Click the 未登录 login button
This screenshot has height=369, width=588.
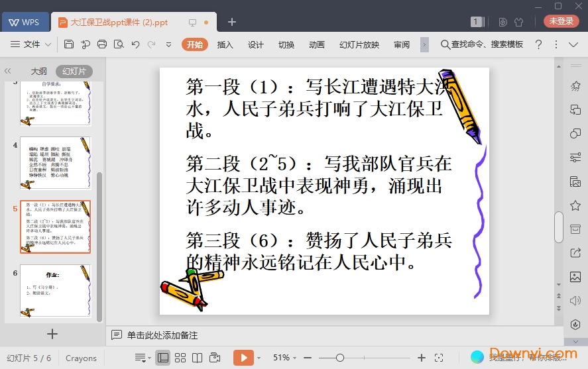tap(561, 21)
